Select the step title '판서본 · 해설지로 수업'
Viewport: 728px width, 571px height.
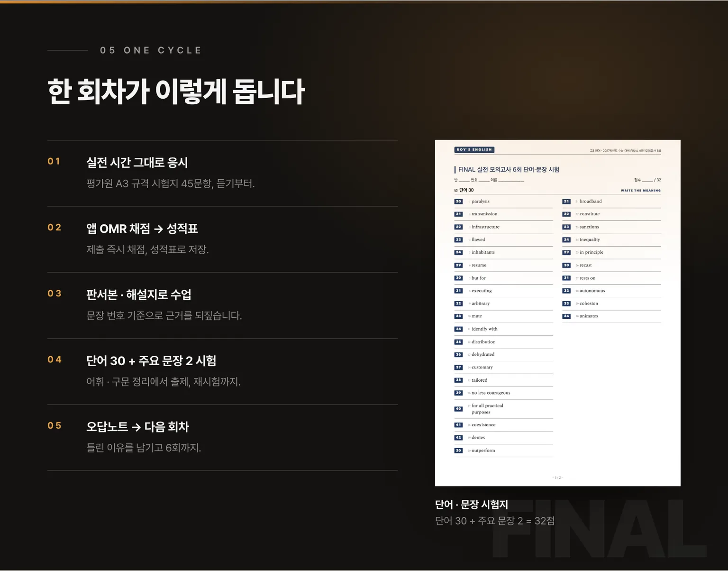click(x=139, y=295)
